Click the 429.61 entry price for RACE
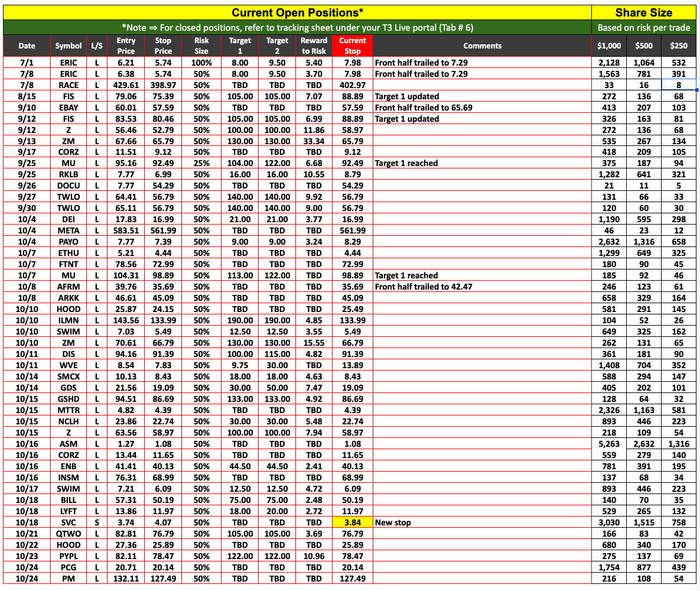The width and height of the screenshot is (700, 591). click(126, 85)
